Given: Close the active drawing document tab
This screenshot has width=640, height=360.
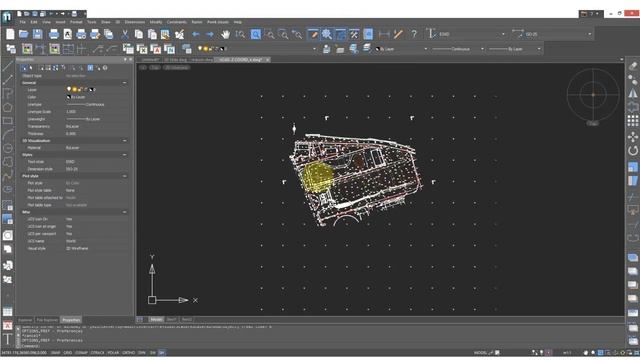Looking at the screenshot, I should pos(268,60).
